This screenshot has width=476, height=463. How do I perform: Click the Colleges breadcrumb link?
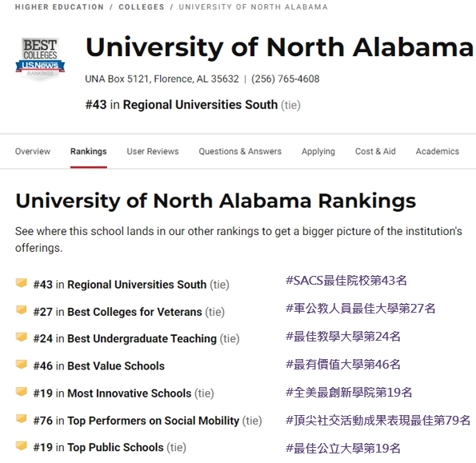(142, 7)
